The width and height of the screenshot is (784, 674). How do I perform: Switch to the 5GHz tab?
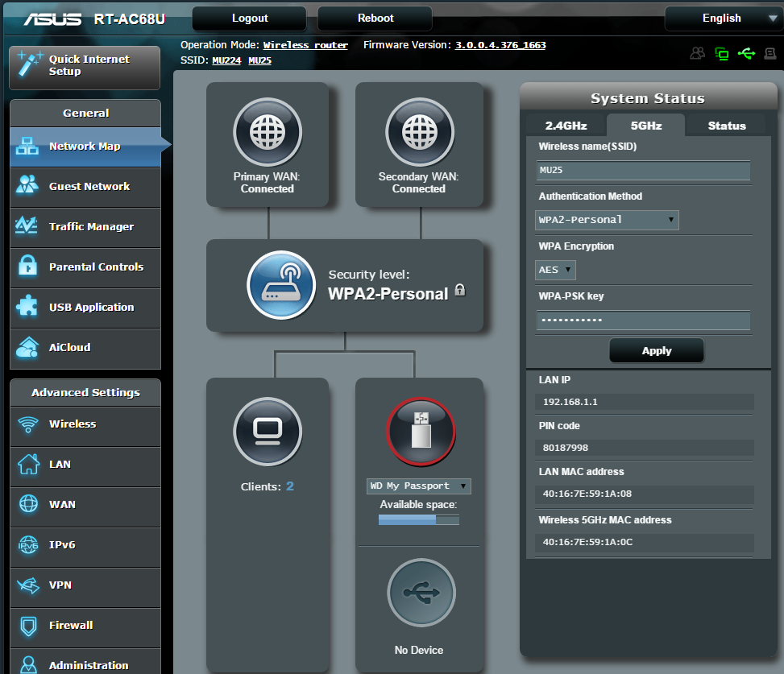646,126
